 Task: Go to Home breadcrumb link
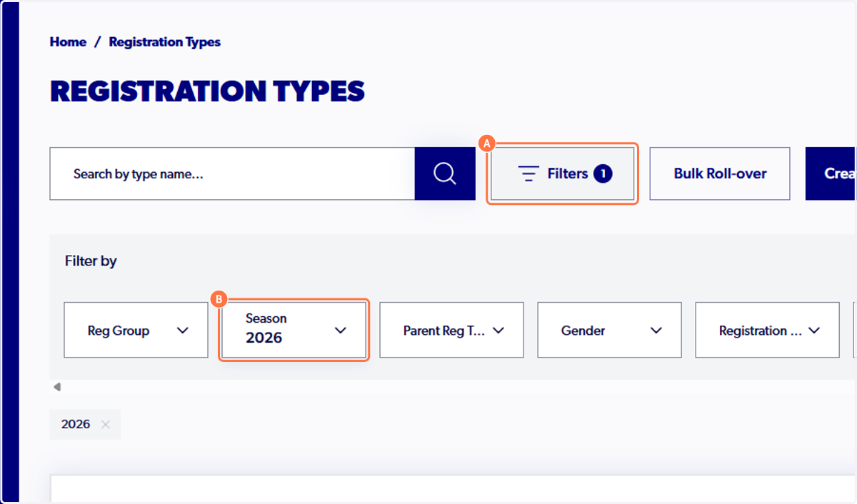coord(68,42)
